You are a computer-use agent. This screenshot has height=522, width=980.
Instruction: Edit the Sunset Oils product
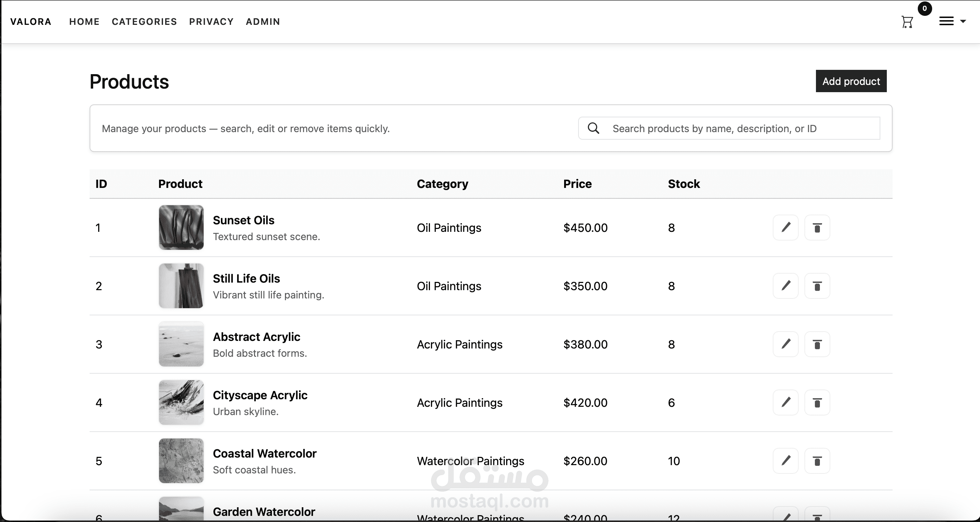tap(786, 228)
